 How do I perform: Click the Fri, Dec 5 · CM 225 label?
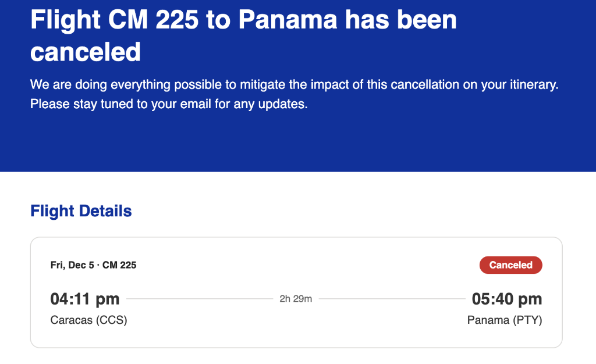[x=93, y=265]
